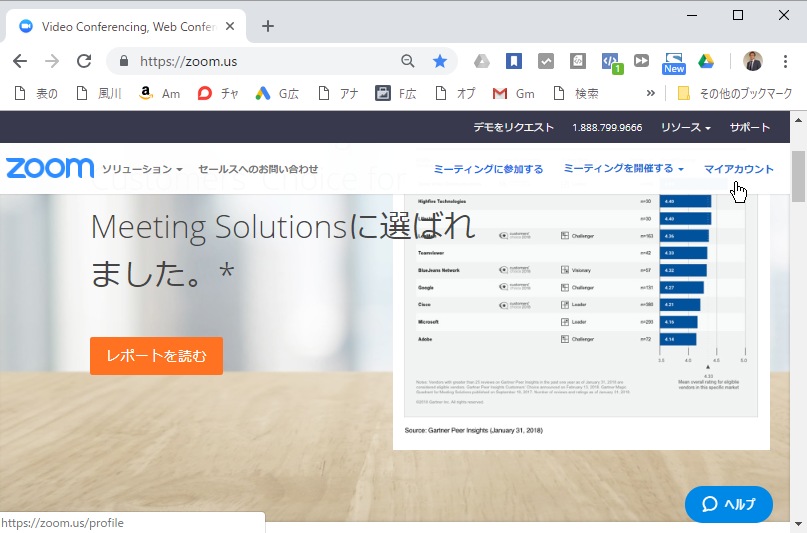Image resolution: width=807 pixels, height=533 pixels.
Task: Open the 鳳川 bookmark
Action: [x=99, y=93]
